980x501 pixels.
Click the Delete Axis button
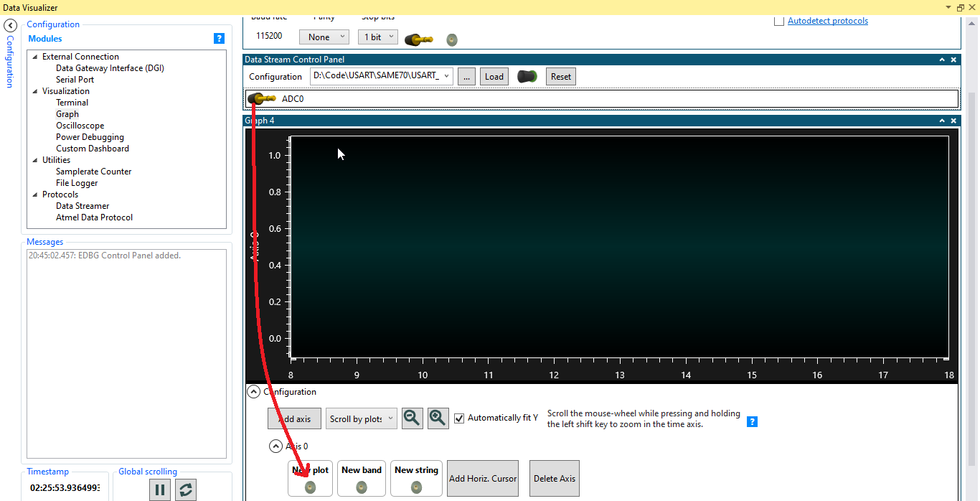555,479
